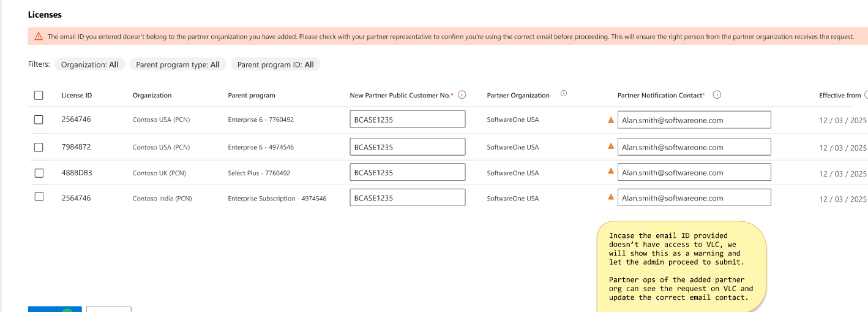Click the yellow annotation note about VLC access
Image resolution: width=868 pixels, height=312 pixels.
681,266
